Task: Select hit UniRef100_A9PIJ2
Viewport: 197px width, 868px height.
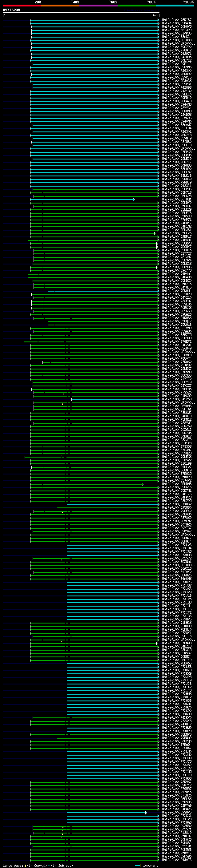Action: (x=177, y=64)
